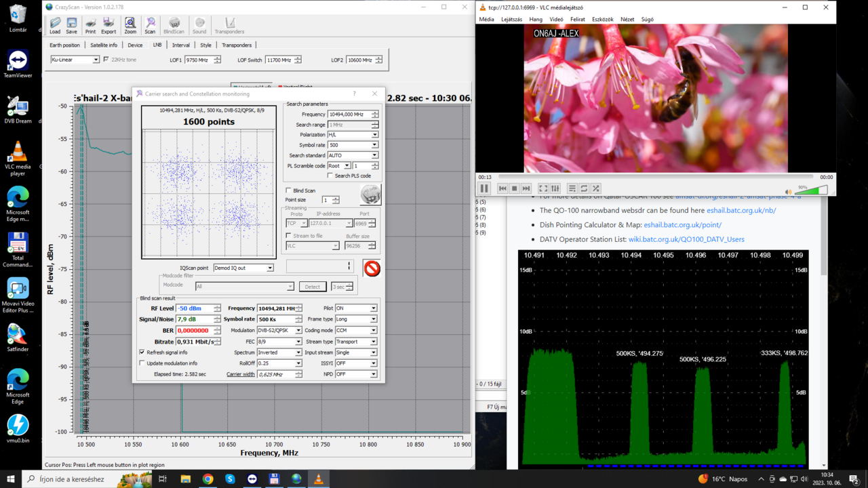Click VLC icon in Windows taskbar
The height and width of the screenshot is (488, 868).
(319, 479)
